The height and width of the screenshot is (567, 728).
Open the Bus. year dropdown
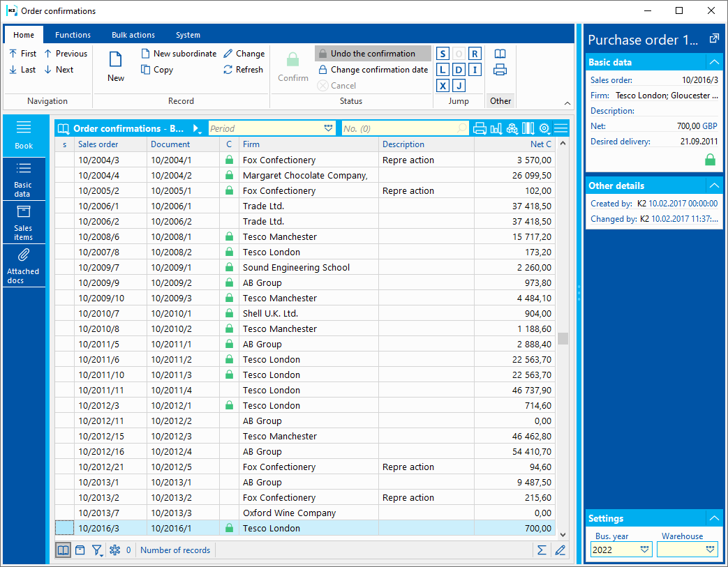644,550
